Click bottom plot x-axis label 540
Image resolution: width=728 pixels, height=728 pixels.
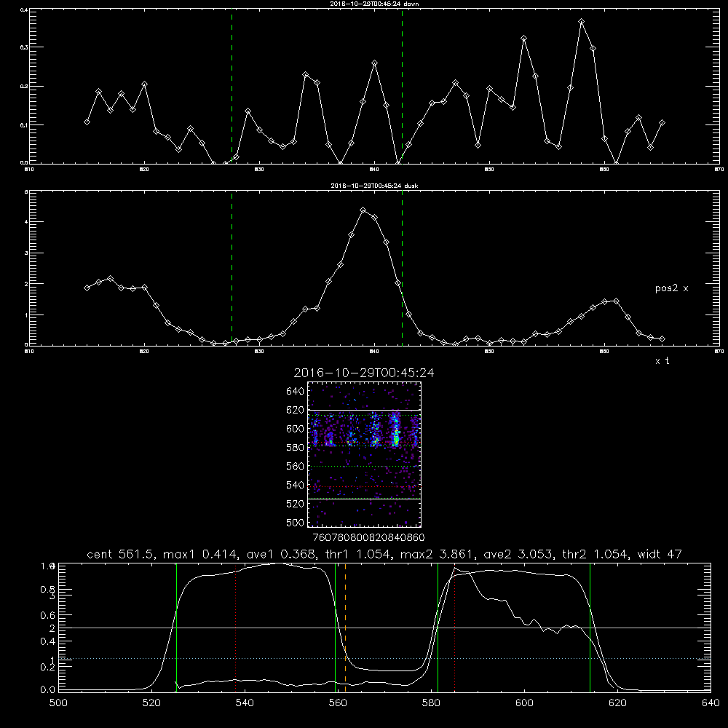(245, 703)
